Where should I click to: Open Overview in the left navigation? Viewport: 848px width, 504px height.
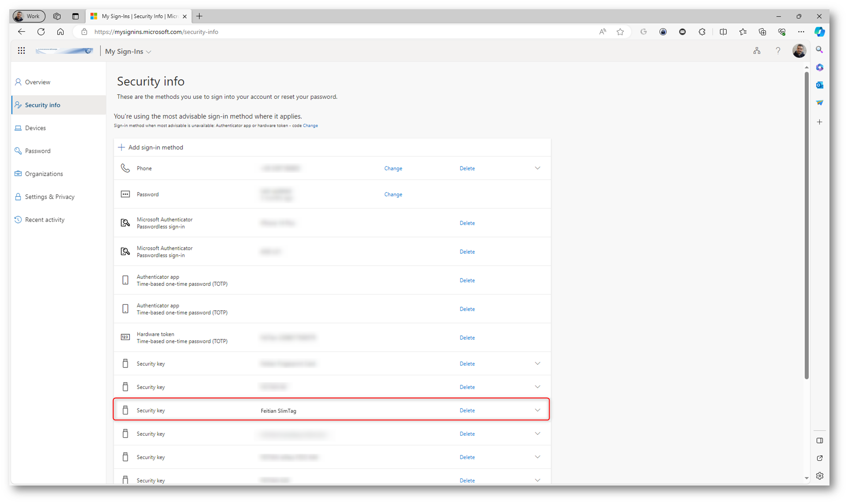coord(58,82)
